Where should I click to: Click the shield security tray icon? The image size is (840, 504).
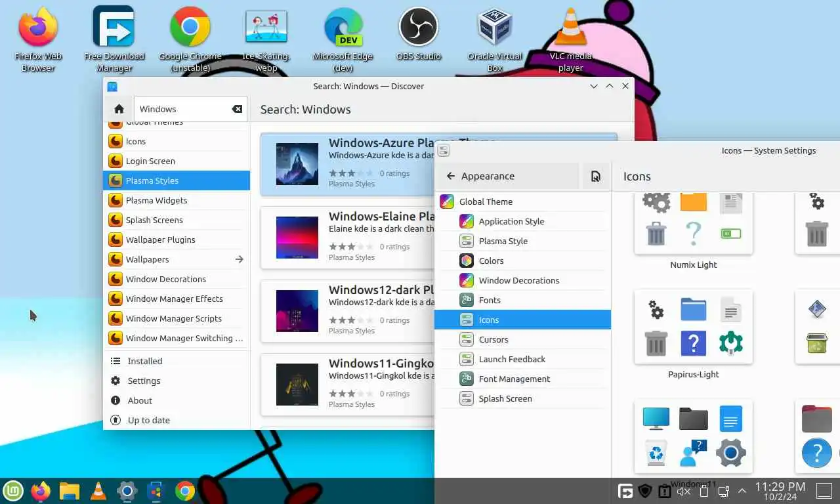click(645, 491)
